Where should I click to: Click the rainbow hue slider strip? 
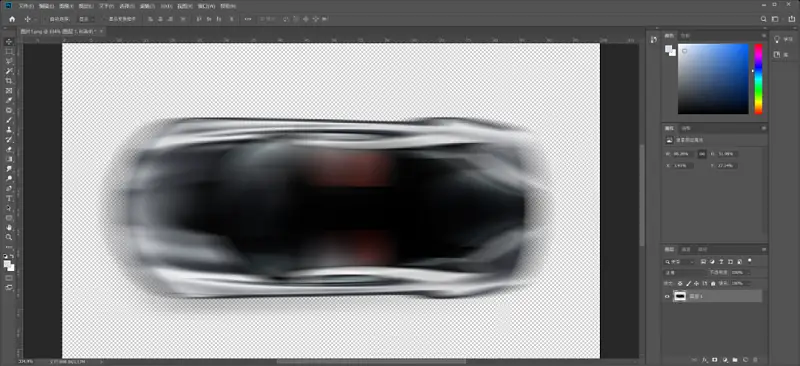(758, 79)
